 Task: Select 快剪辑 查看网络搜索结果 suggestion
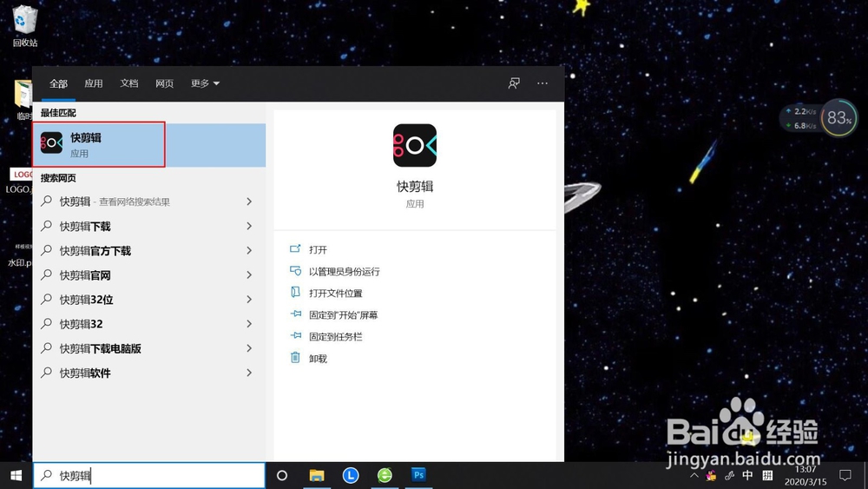149,202
